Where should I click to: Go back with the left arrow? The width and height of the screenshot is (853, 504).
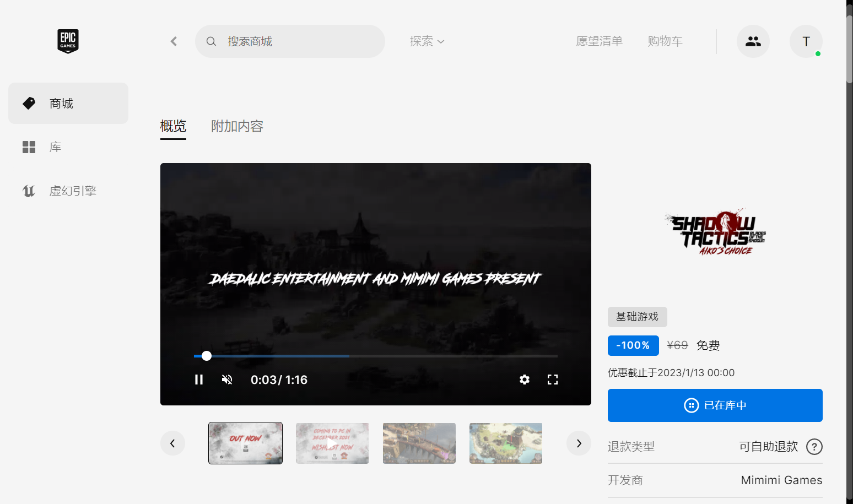coord(174,41)
